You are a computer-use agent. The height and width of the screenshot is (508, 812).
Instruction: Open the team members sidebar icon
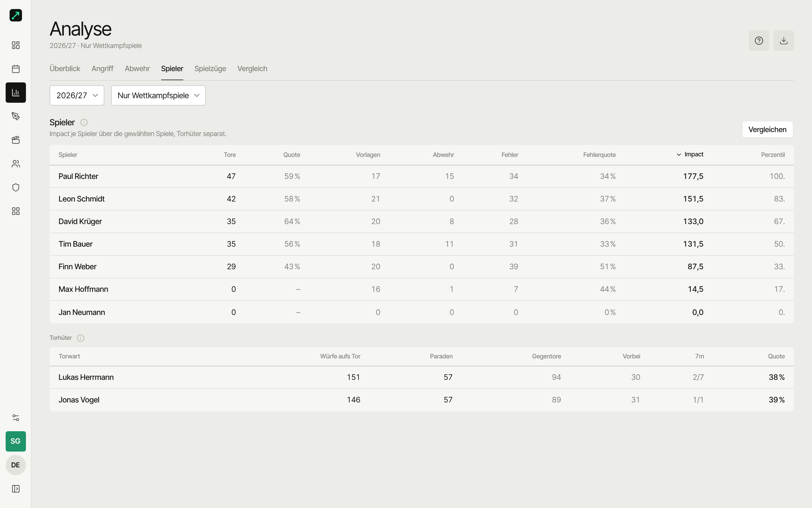pyautogui.click(x=16, y=164)
